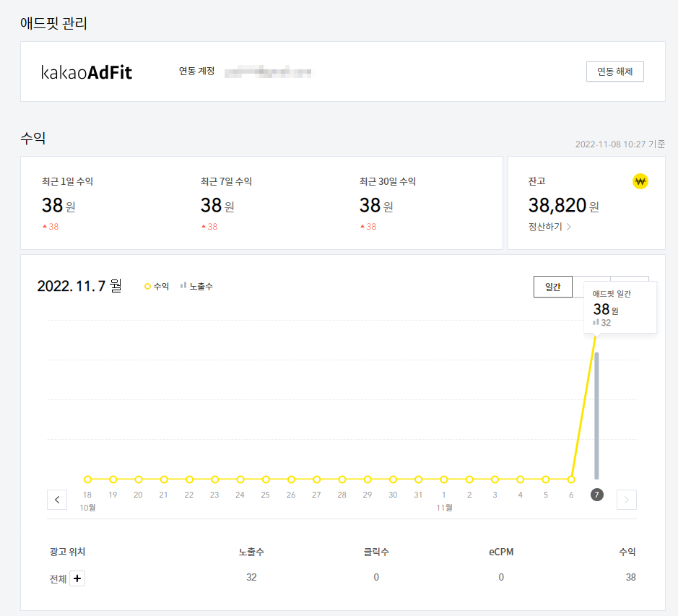
Task: Click the 최근 30일 수익 value
Action: [375, 205]
